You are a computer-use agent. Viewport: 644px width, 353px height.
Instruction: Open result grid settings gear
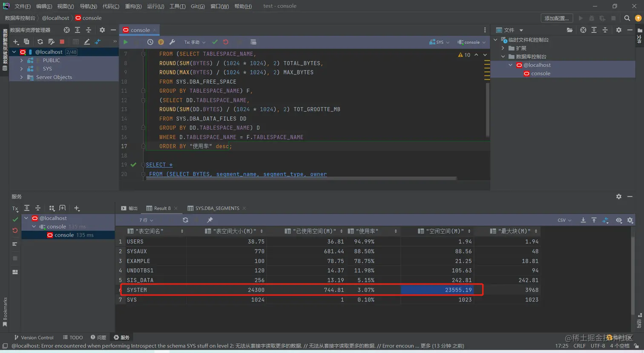click(x=630, y=220)
